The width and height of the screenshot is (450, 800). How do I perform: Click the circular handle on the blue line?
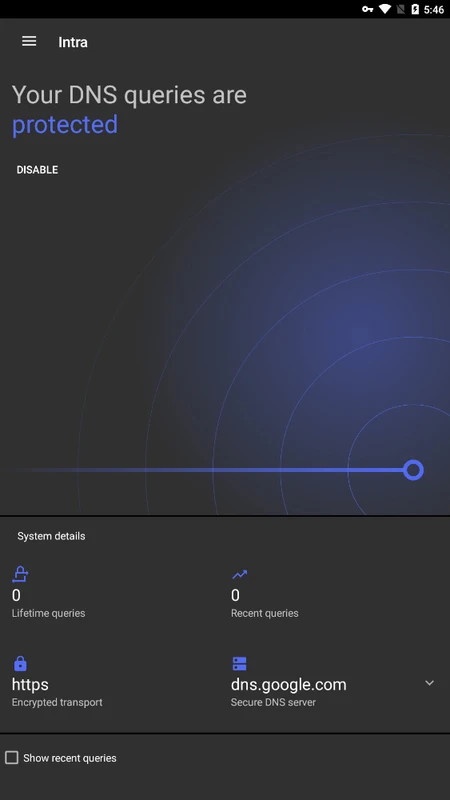pyautogui.click(x=413, y=470)
